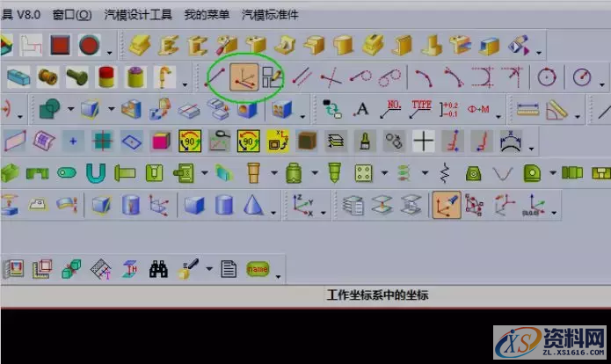
Task: Toggle the highlighted WCS coordinates button inside green circle
Action: [244, 77]
